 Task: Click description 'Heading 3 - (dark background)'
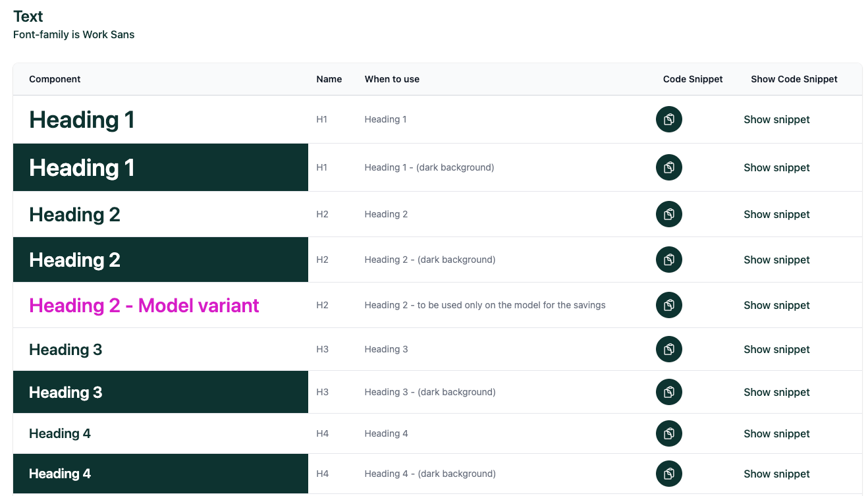point(430,392)
